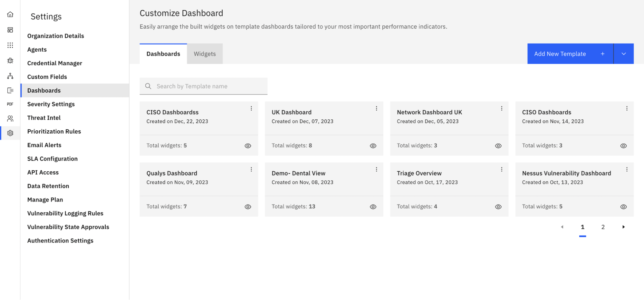Open the Network Dashboard UK options menu
Screen dimensions: 644x300
pos(501,109)
